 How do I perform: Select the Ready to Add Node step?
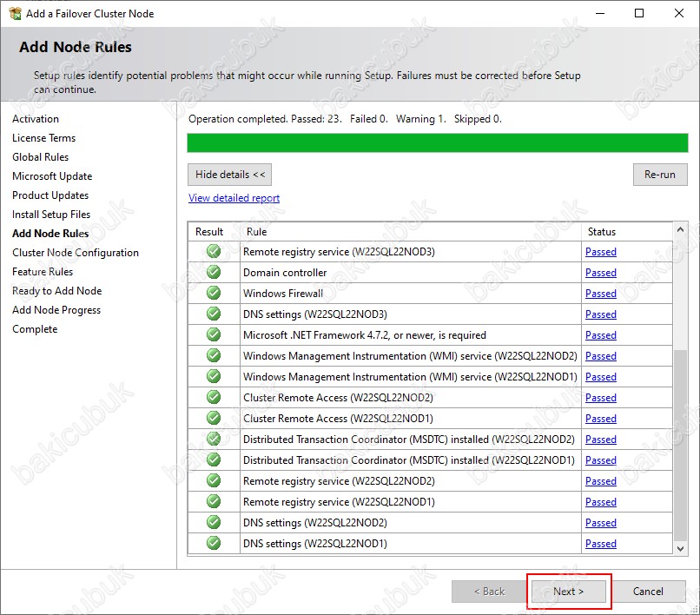57,291
